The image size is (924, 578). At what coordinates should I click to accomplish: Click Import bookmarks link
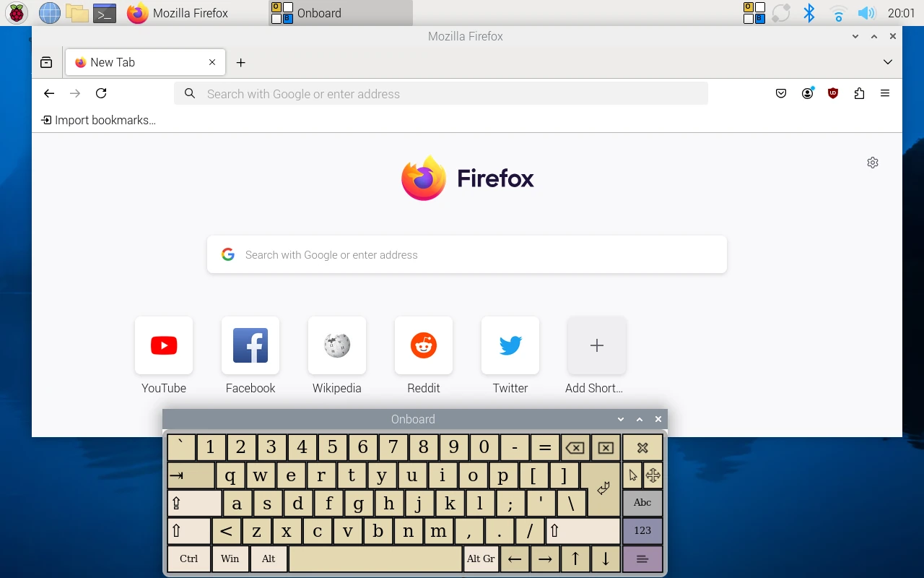click(x=98, y=120)
